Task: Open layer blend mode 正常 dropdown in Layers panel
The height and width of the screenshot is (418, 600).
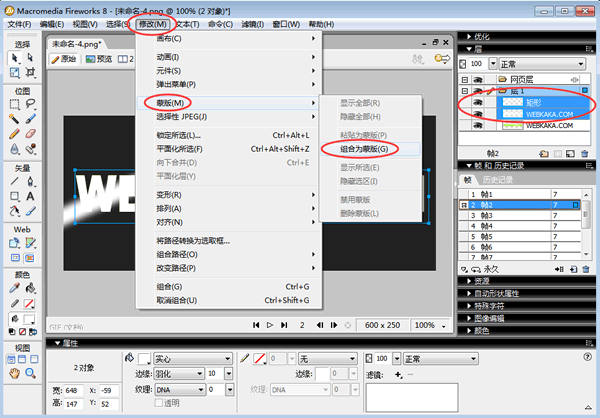Action: (x=543, y=64)
